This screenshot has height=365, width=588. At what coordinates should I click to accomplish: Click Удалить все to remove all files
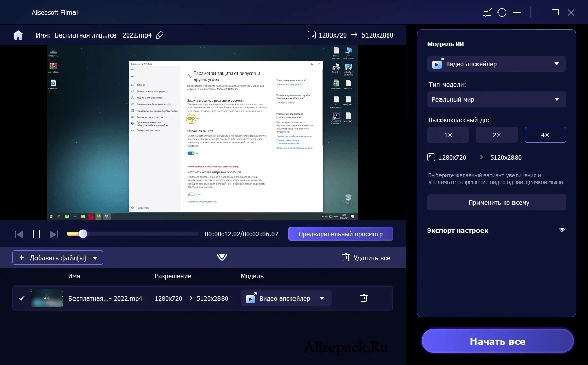coord(366,258)
